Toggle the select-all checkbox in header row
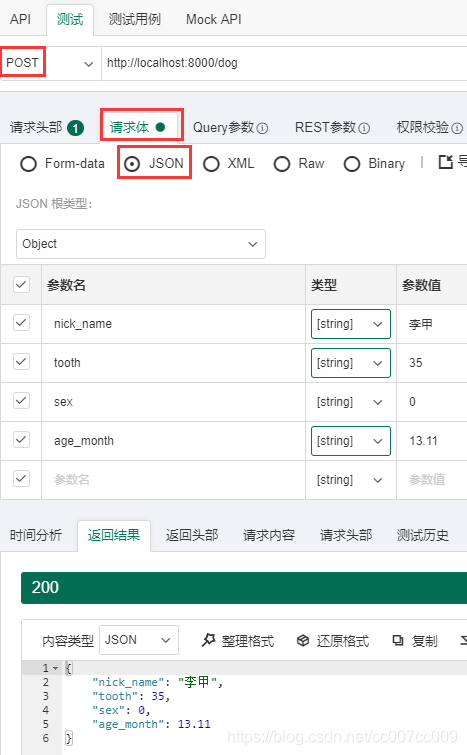 click(x=21, y=284)
